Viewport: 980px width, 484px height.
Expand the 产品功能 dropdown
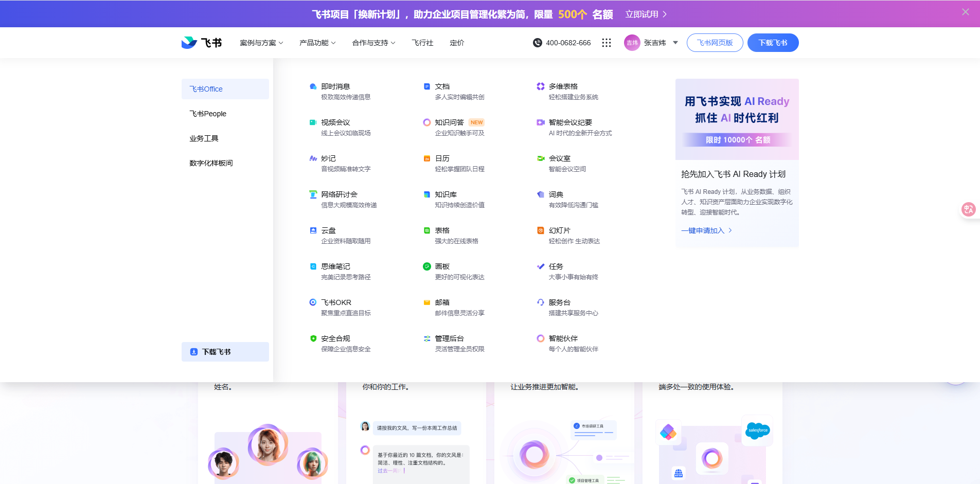click(x=317, y=43)
